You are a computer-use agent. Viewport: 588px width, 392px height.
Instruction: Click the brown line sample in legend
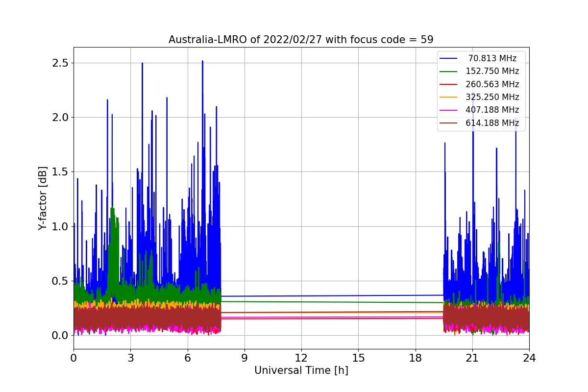(x=449, y=123)
